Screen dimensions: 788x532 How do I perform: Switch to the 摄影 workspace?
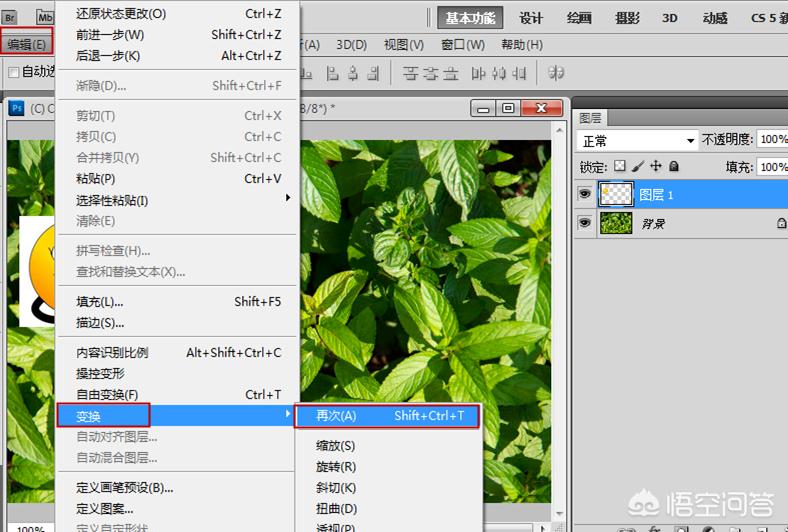click(x=627, y=18)
